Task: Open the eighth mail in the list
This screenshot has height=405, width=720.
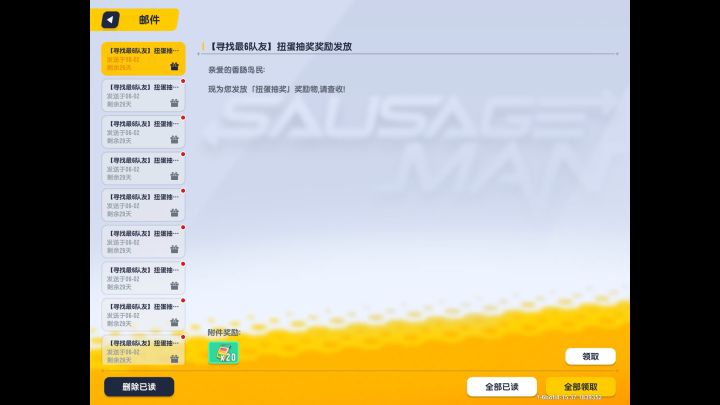Action: (143, 315)
